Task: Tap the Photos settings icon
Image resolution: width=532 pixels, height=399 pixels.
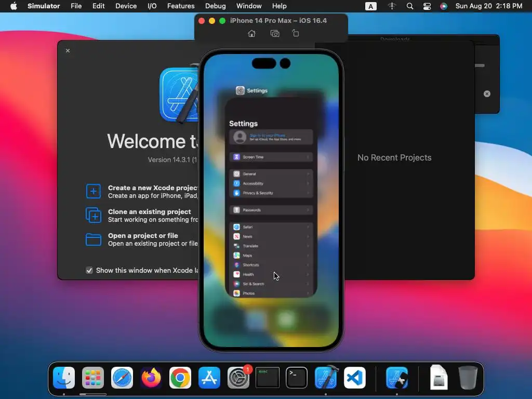Action: (236, 293)
